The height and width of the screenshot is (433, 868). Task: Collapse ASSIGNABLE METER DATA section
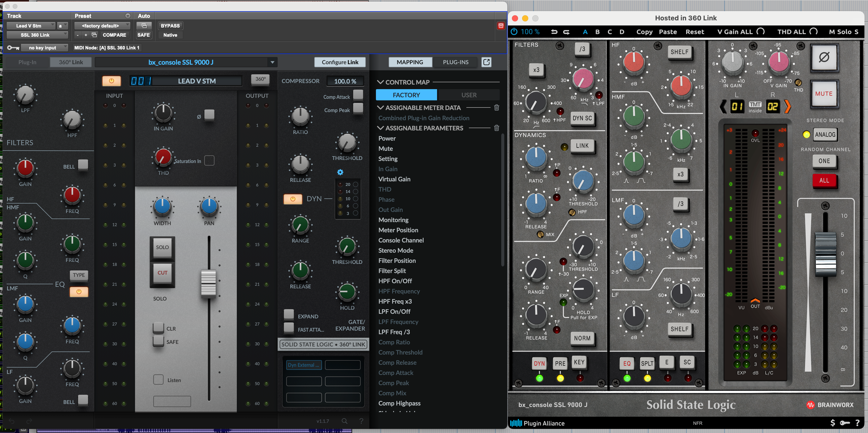click(x=381, y=107)
